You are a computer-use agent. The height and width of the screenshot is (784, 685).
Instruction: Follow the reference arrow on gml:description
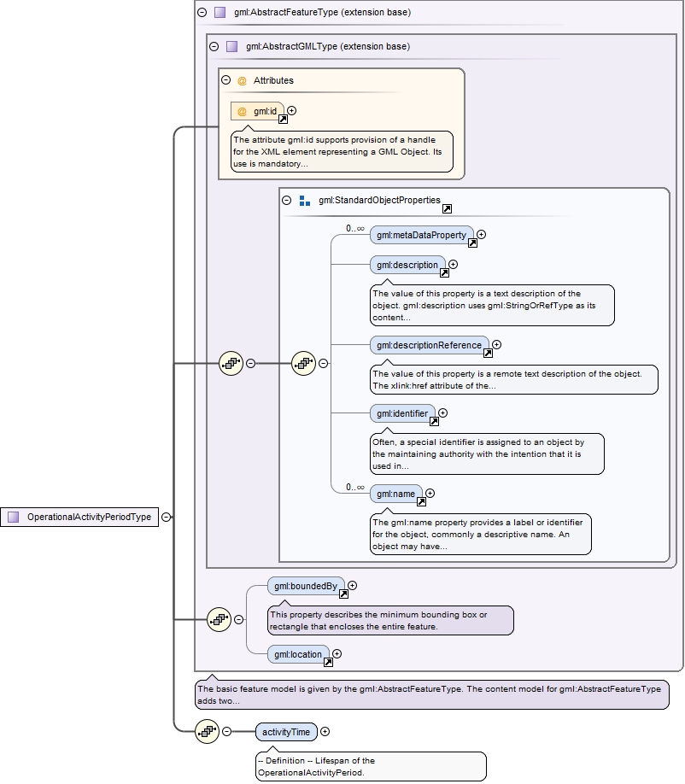[444, 273]
